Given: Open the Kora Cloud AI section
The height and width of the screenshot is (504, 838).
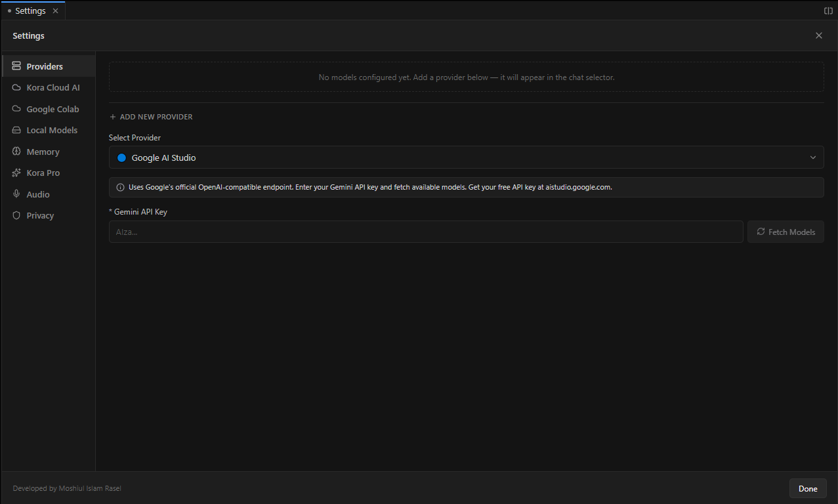Looking at the screenshot, I should [x=49, y=87].
